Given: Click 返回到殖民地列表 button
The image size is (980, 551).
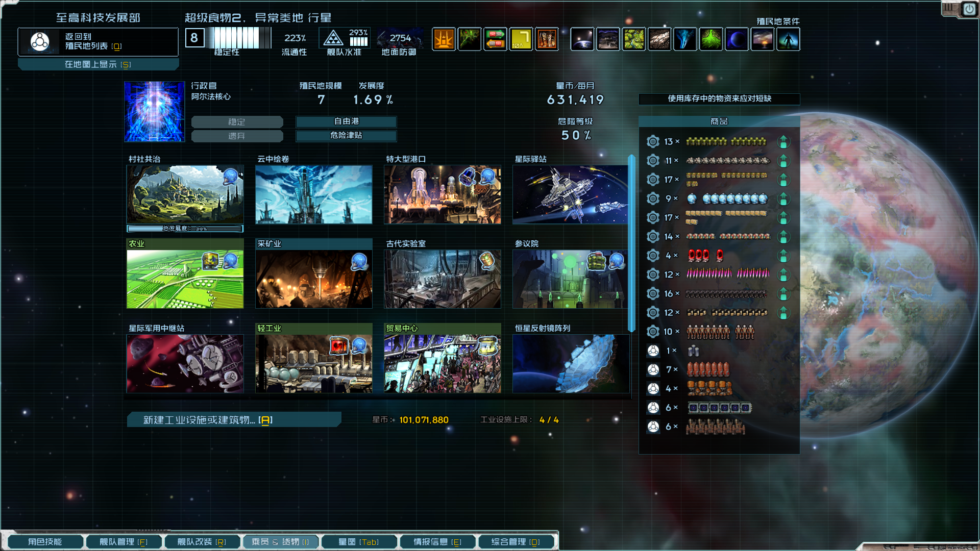Looking at the screenshot, I should pyautogui.click(x=98, y=41).
